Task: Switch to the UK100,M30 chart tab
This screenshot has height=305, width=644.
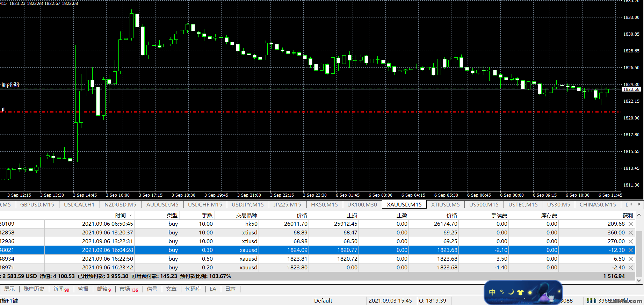Action: click(362, 205)
